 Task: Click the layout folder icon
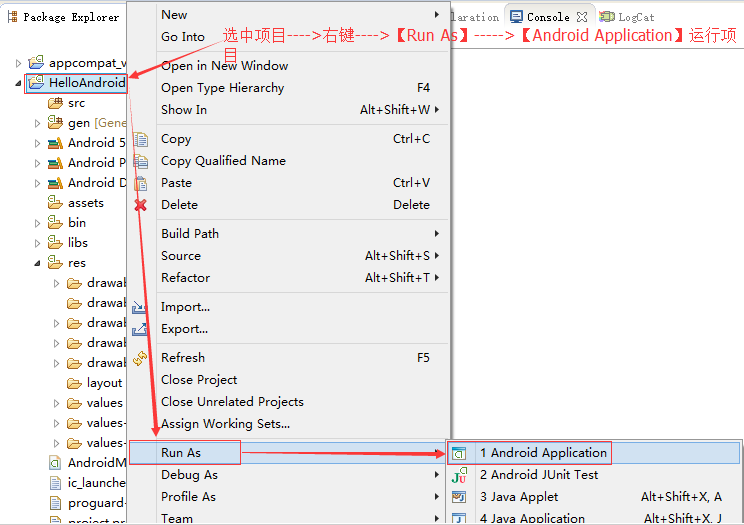pos(74,383)
